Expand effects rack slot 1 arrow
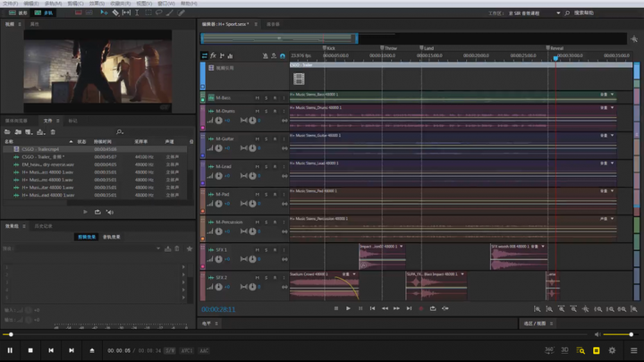 (x=183, y=266)
